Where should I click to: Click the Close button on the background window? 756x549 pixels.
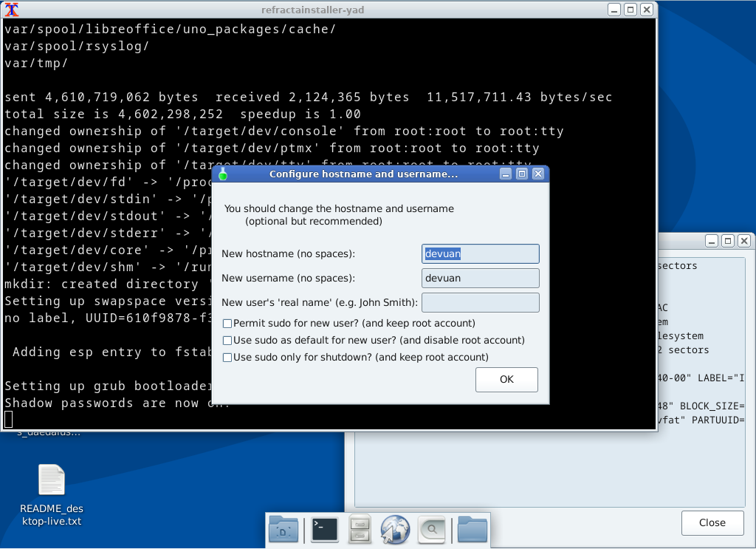click(x=711, y=522)
